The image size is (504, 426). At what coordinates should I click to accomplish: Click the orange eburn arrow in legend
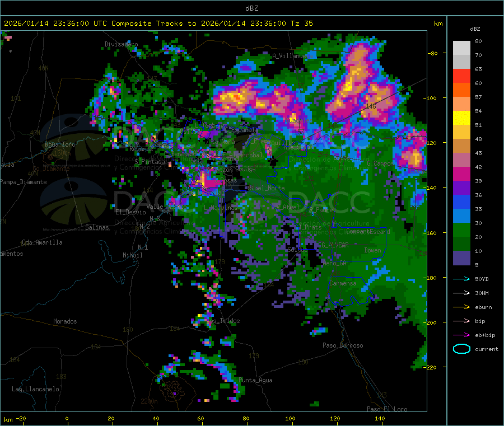[461, 307]
